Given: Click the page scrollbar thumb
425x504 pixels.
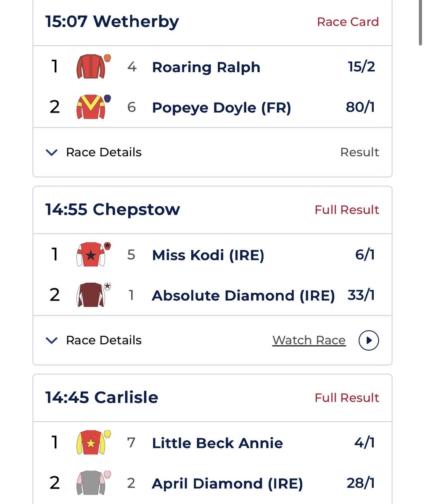Looking at the screenshot, I should [x=420, y=22].
